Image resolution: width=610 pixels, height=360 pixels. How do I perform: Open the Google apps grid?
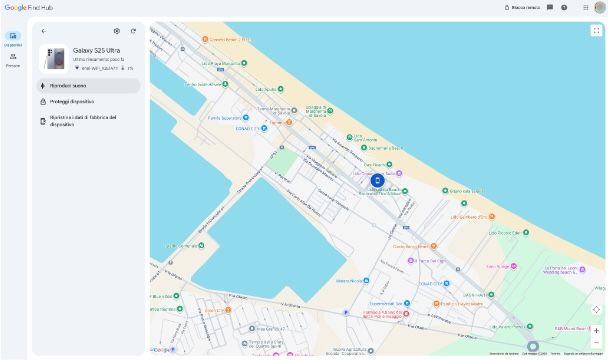pyautogui.click(x=585, y=7)
